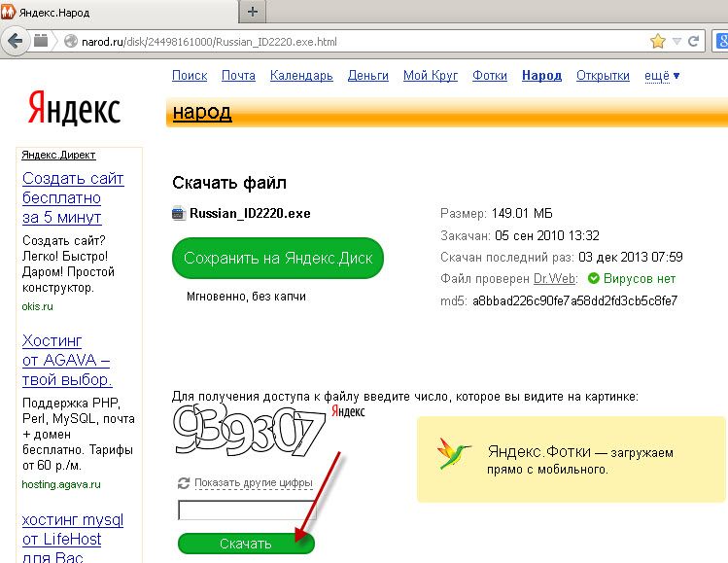Image resolution: width=728 pixels, height=563 pixels.
Task: Click the page reload icon
Action: (x=695, y=41)
